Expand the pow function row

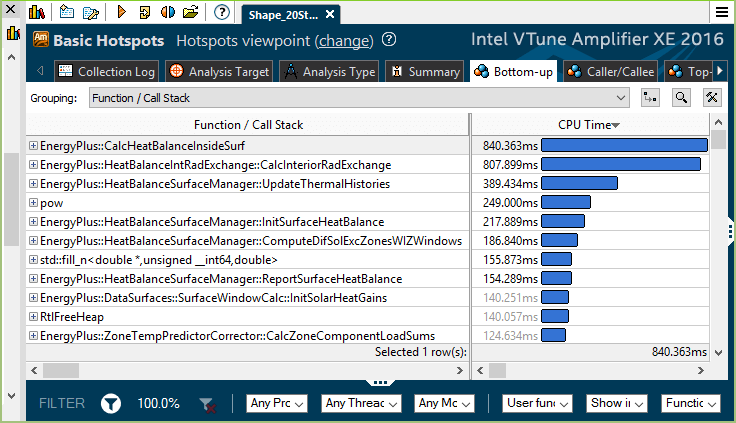point(33,202)
